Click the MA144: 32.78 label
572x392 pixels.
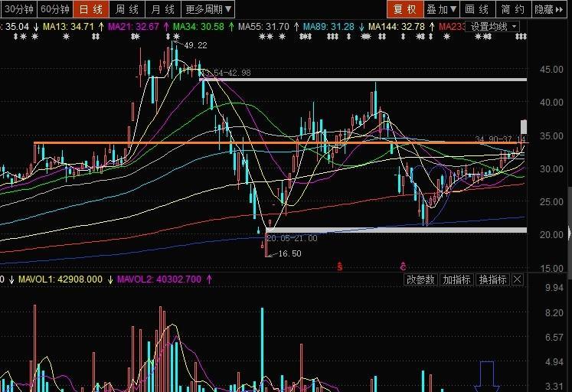click(397, 27)
